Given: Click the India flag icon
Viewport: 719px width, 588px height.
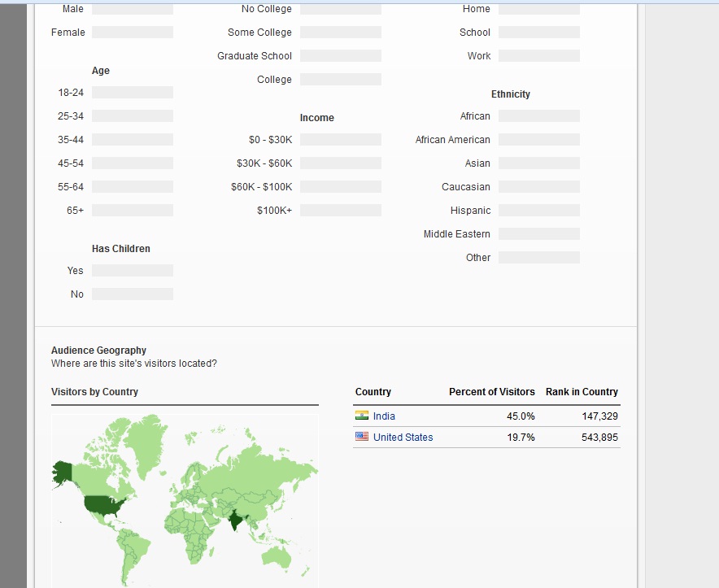Looking at the screenshot, I should tap(362, 416).
